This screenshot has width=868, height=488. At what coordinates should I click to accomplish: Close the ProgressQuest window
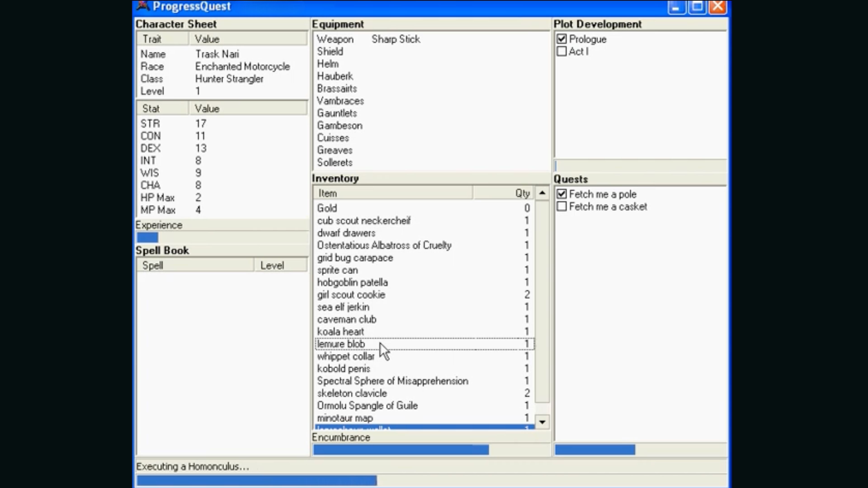(718, 7)
